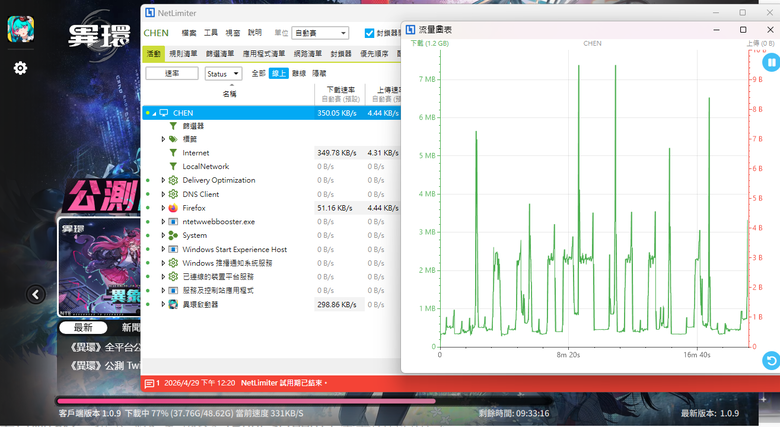Sort by the 名稱 column header

(x=229, y=94)
